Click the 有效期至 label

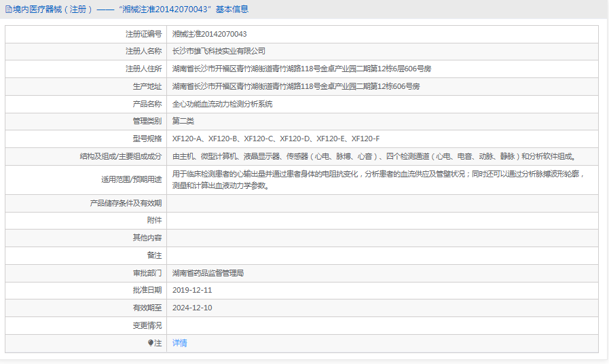click(147, 308)
